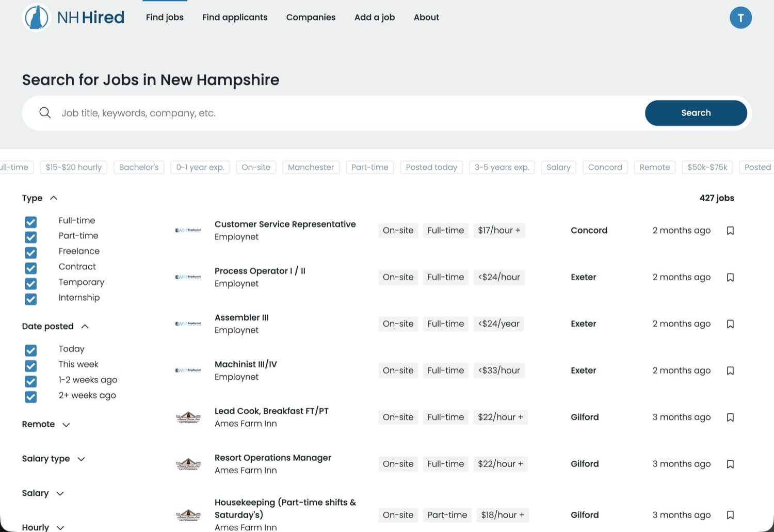The height and width of the screenshot is (532, 774).
Task: Uncheck the 2+ weeks ago filter
Action: click(x=31, y=397)
